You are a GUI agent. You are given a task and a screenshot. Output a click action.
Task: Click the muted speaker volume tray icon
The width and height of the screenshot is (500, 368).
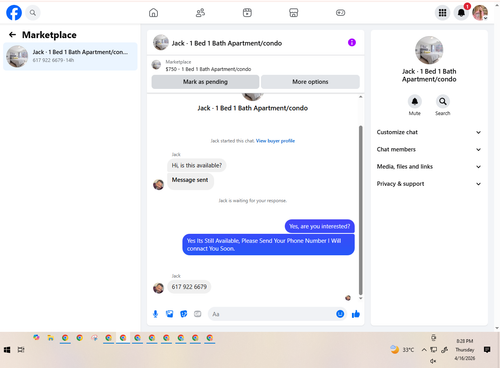433,361
